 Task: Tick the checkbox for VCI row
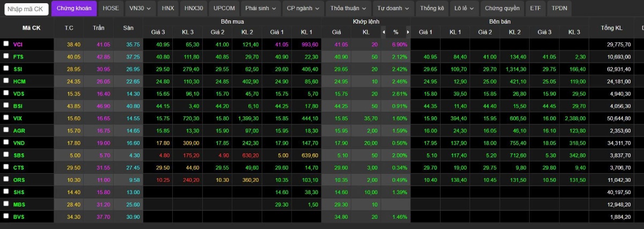tap(6, 43)
